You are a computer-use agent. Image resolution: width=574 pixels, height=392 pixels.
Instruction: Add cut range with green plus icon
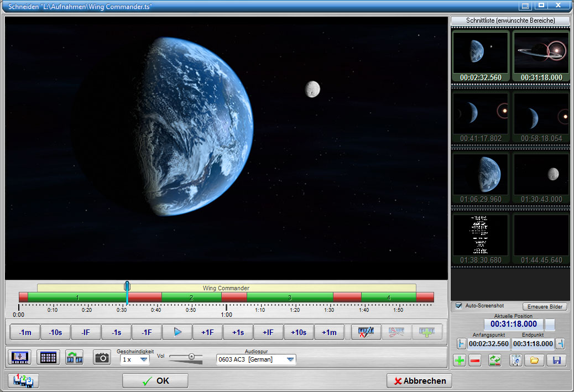(x=460, y=360)
